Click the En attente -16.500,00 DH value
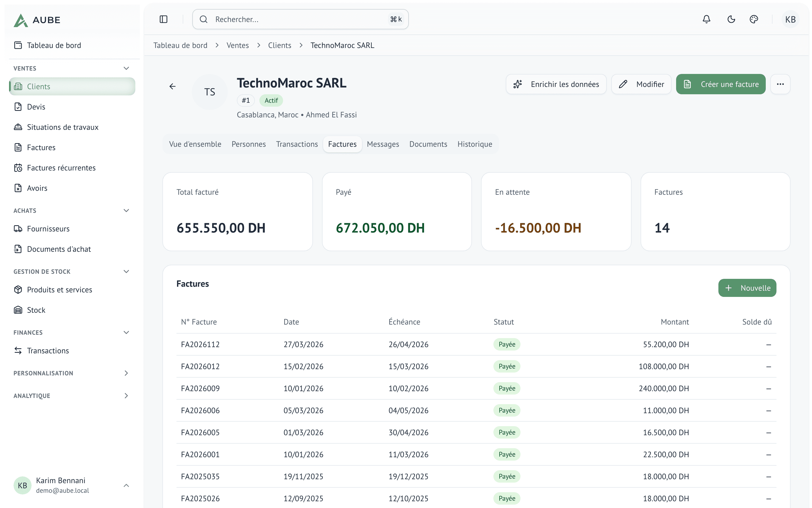The height and width of the screenshot is (508, 812). point(538,228)
